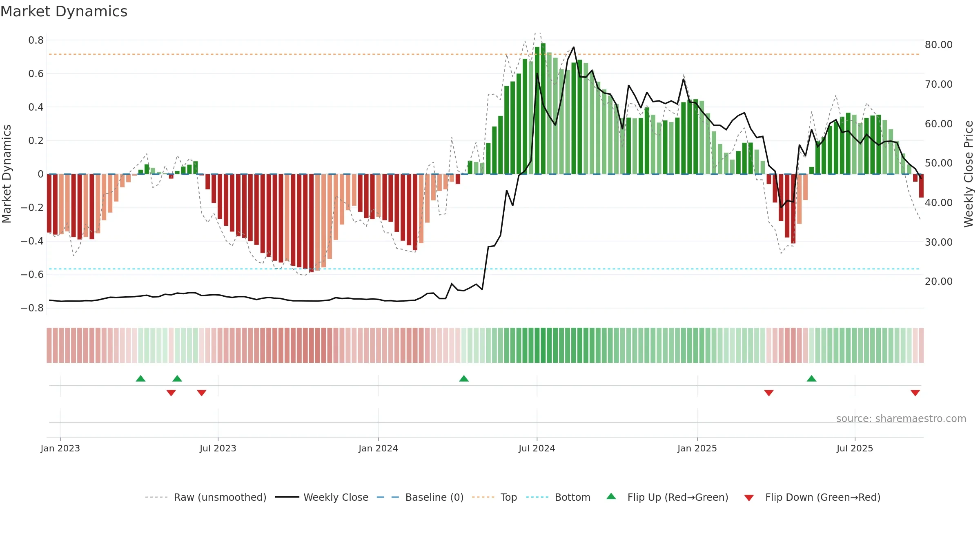
Task: Select the red flip-down marker just before Jul 2023
Action: pyautogui.click(x=202, y=393)
